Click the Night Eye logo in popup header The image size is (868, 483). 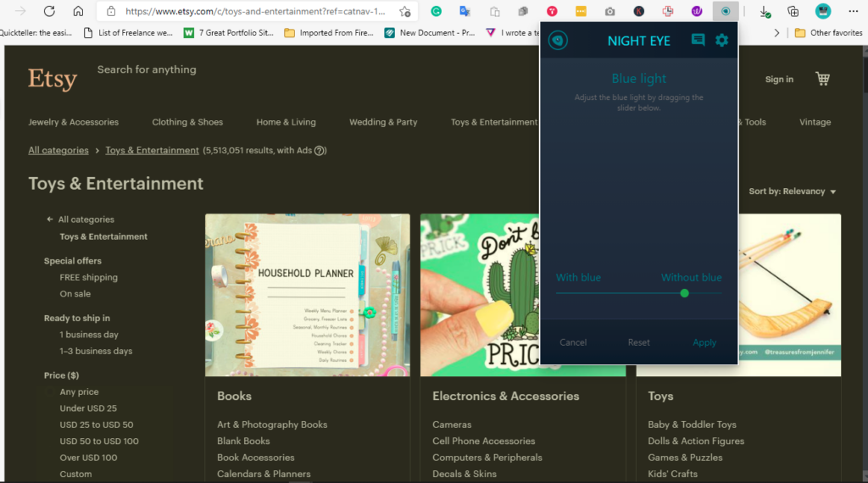(x=558, y=41)
